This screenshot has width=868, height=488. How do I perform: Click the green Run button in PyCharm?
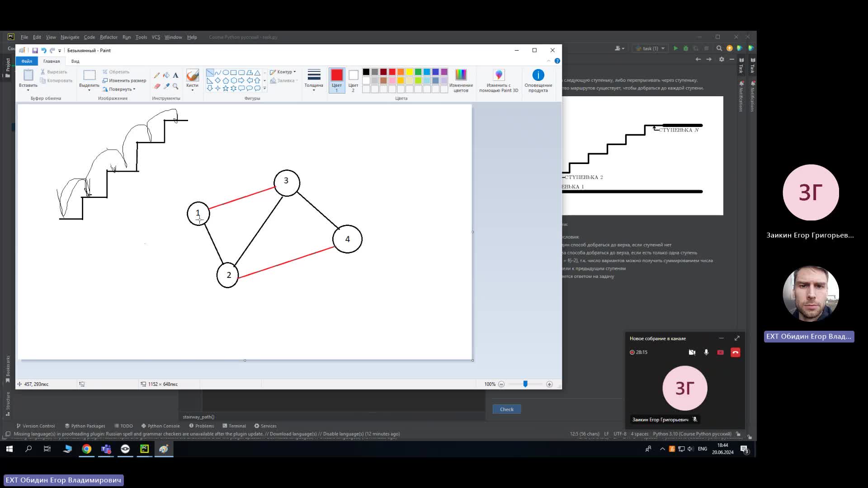(675, 48)
